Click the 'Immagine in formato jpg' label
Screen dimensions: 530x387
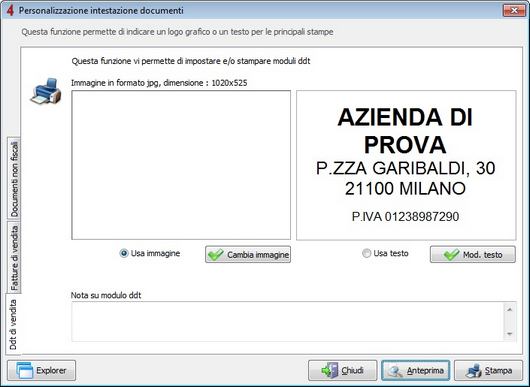(159, 83)
